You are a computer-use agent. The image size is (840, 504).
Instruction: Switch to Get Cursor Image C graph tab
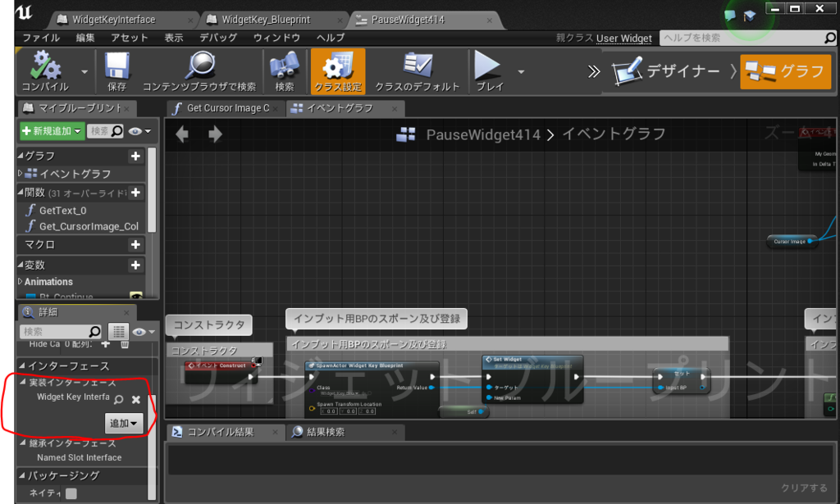click(227, 108)
